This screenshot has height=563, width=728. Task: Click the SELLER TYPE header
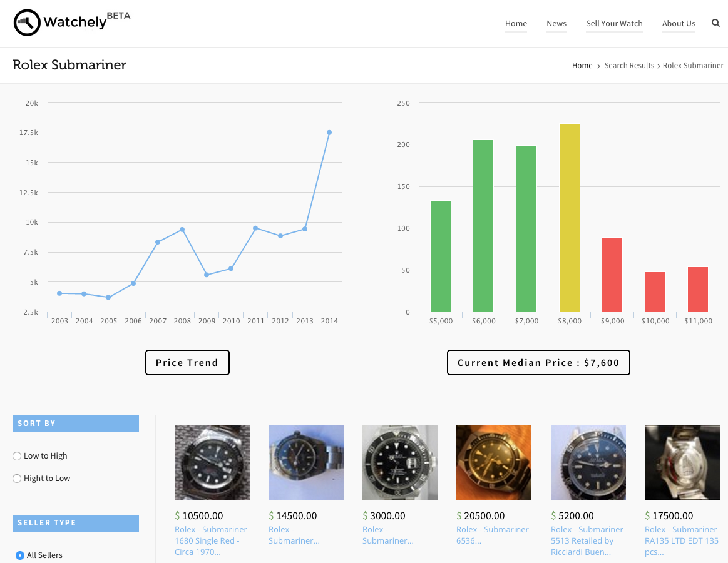76,523
